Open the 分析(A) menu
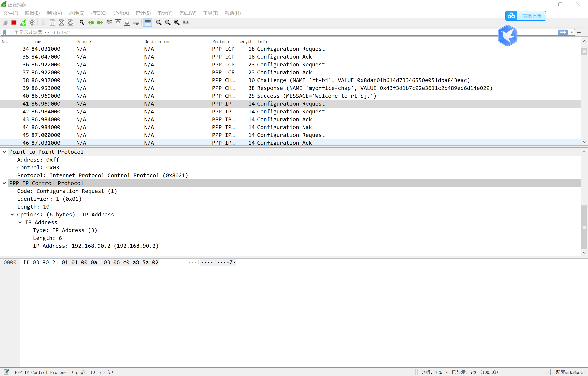Image resolution: width=588 pixels, height=376 pixels. (121, 13)
